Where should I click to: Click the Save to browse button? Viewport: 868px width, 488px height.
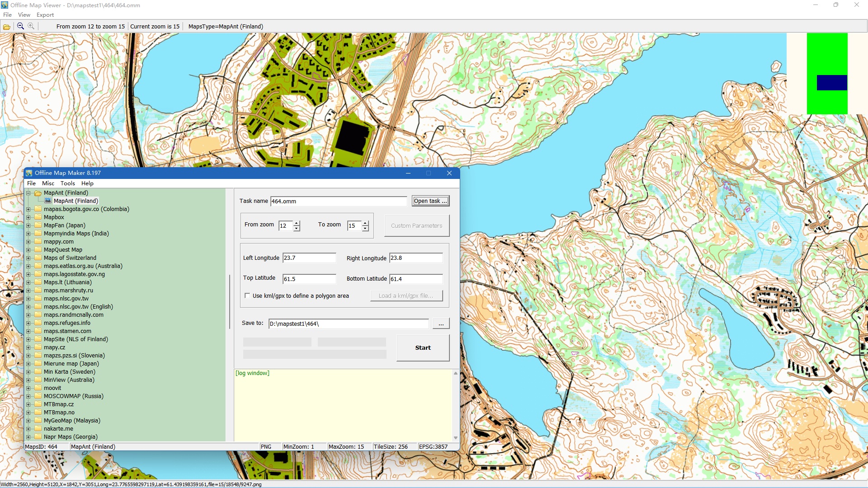pyautogui.click(x=441, y=324)
